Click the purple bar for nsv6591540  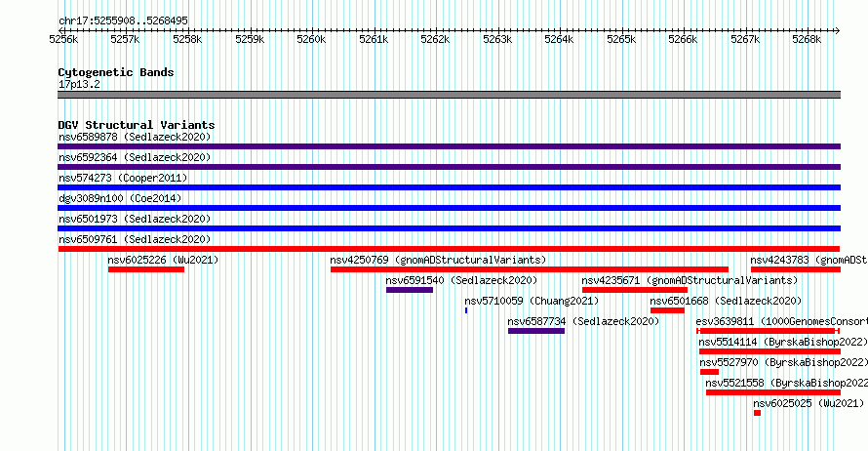point(410,290)
